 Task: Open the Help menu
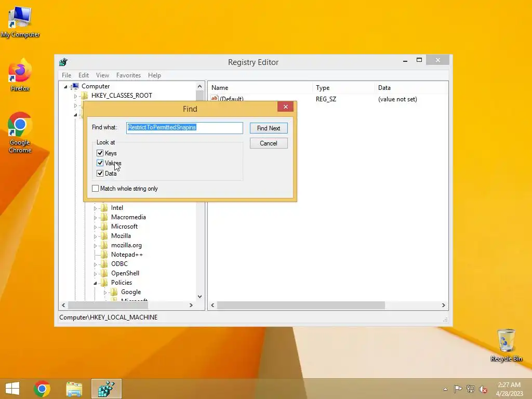tap(154, 75)
